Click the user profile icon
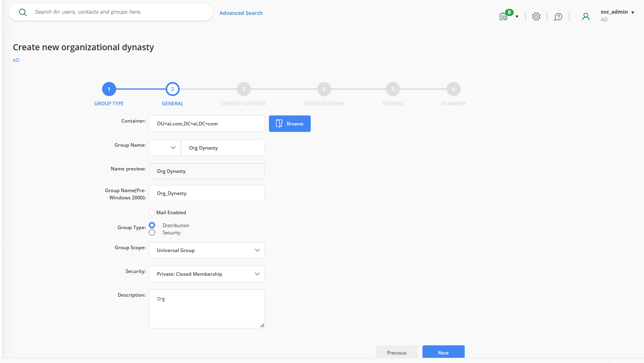The image size is (644, 363). (x=585, y=16)
